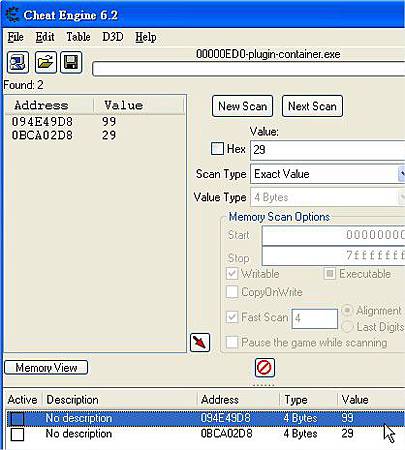Click the floppy disk save icon

pos(71,62)
